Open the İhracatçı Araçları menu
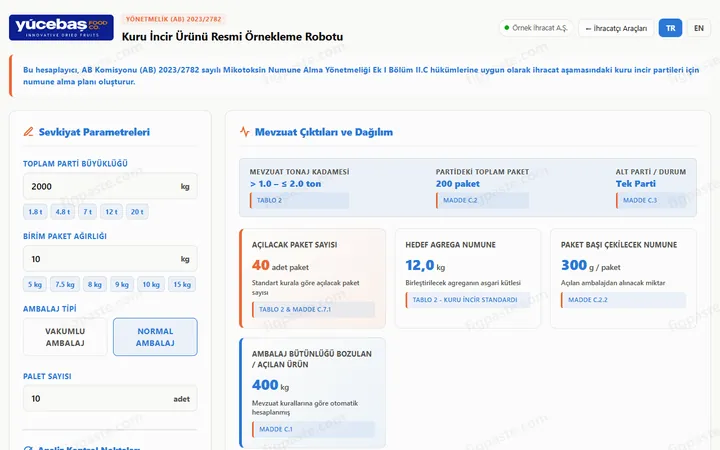 point(616,28)
